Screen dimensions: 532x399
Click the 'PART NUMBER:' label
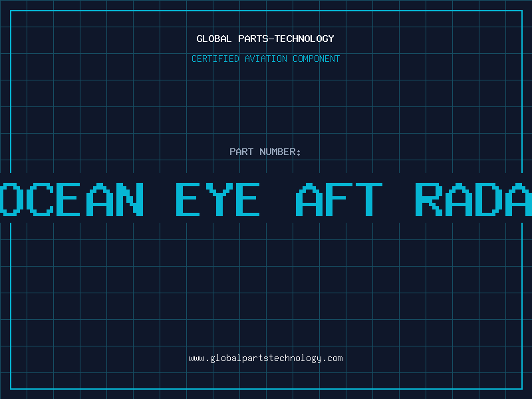click(265, 152)
